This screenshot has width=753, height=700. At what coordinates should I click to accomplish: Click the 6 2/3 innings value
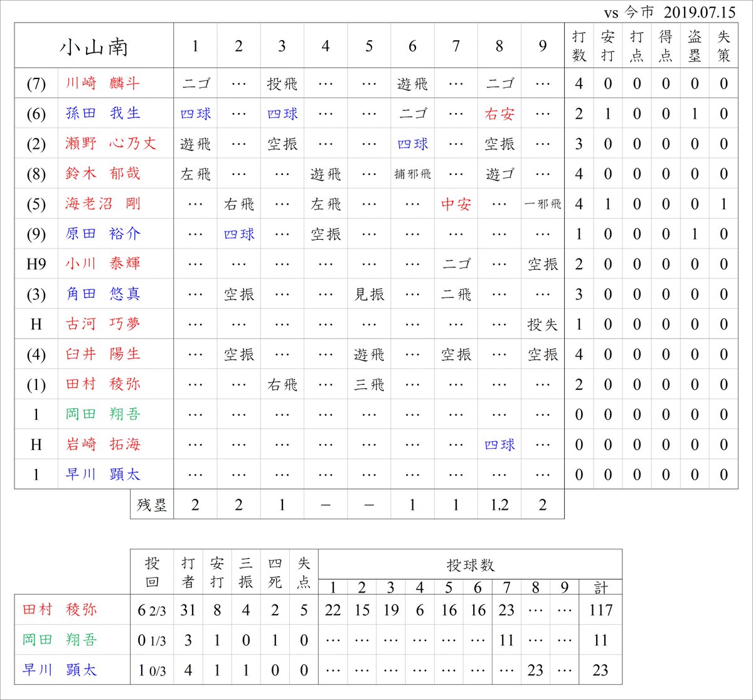pyautogui.click(x=152, y=610)
